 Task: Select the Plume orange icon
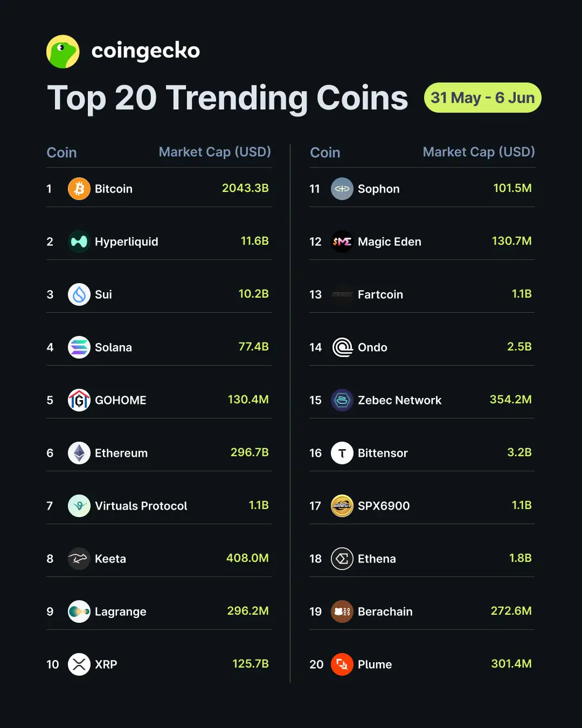click(x=342, y=664)
